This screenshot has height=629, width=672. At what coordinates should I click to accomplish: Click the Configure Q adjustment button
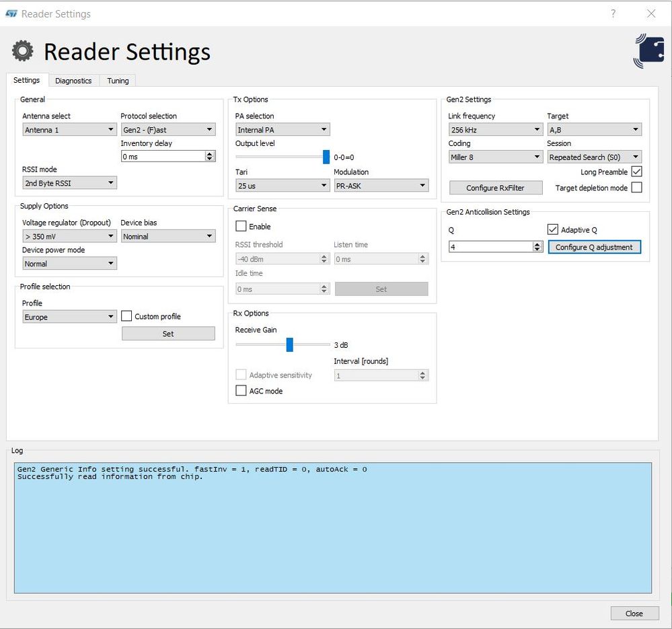pyautogui.click(x=594, y=247)
